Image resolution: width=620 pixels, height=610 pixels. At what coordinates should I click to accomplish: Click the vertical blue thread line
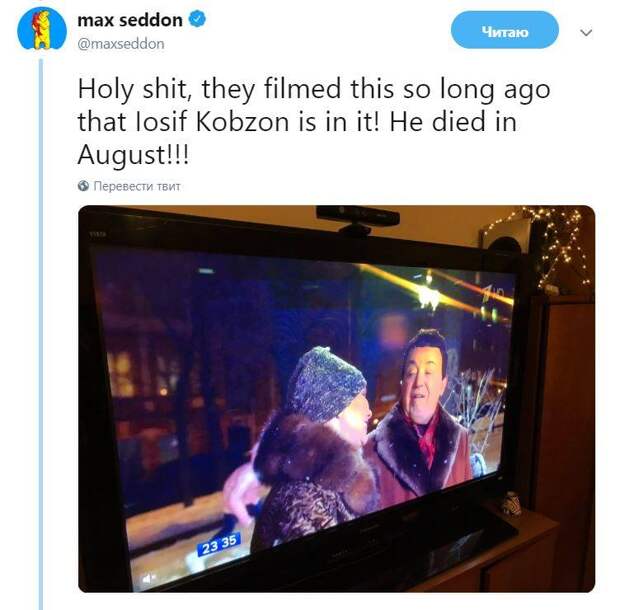tap(41, 334)
